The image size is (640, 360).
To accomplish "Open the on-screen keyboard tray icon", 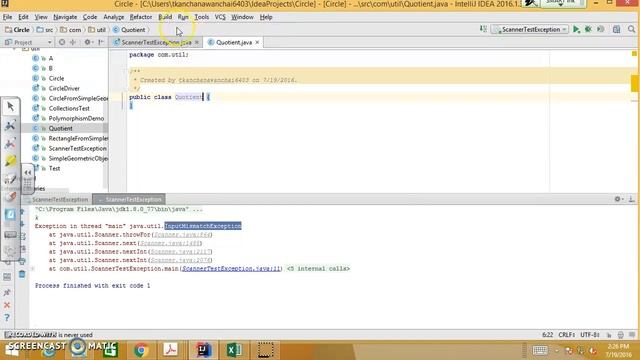I will pos(540,350).
